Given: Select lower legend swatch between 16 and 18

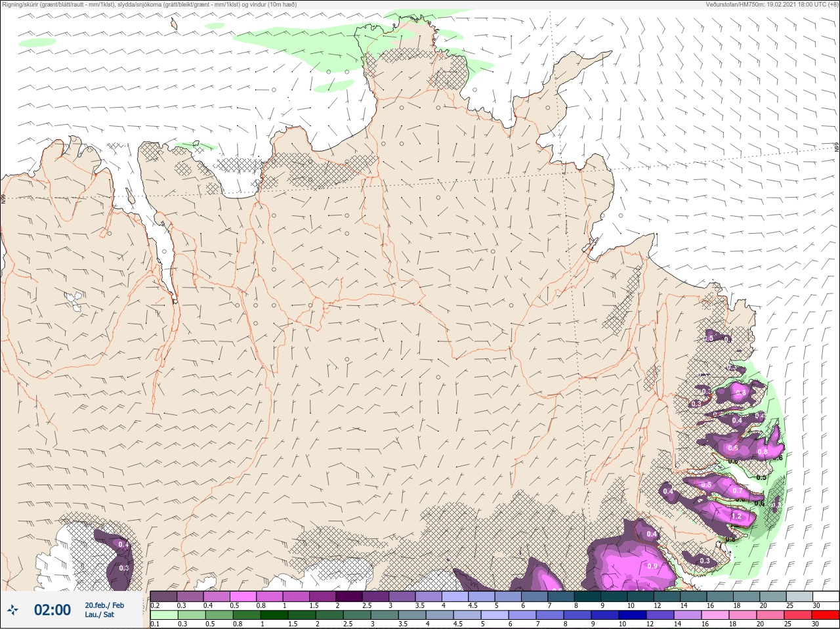Looking at the screenshot, I should coord(715,615).
